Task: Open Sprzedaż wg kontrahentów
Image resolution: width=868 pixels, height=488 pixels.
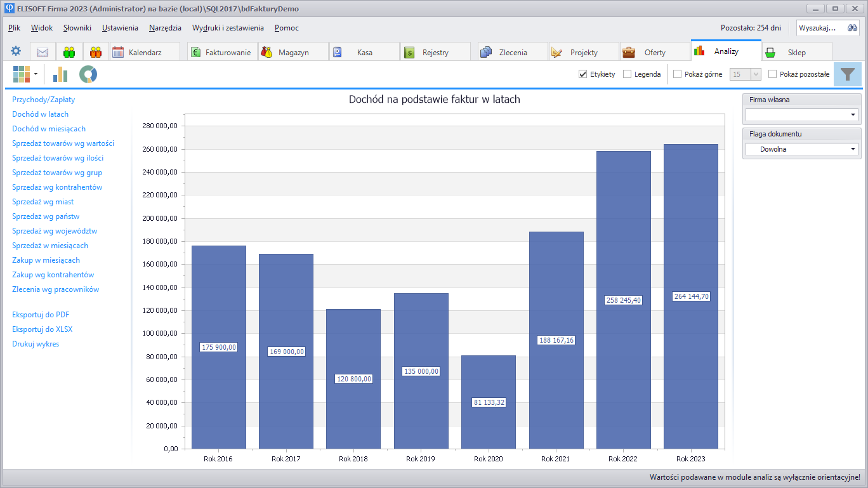Action: [57, 187]
